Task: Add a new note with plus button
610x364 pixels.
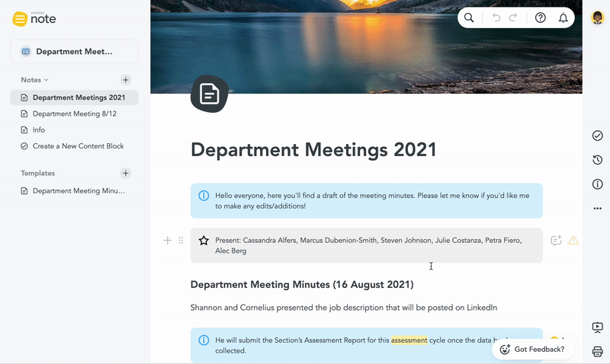Action: click(125, 80)
